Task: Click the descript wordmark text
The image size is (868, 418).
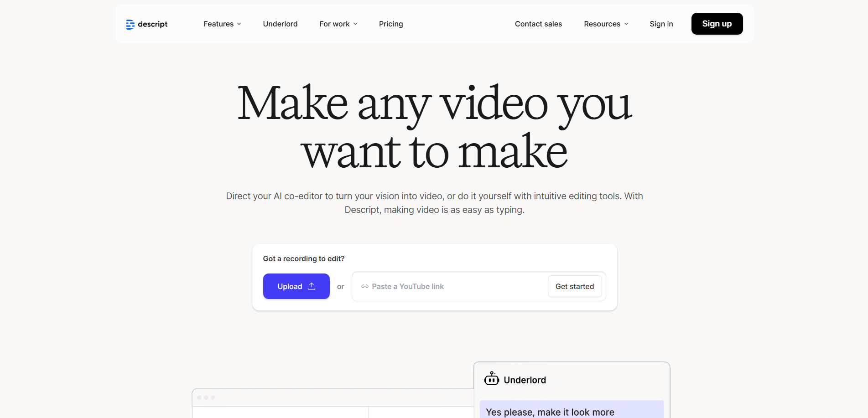Action: (x=153, y=24)
